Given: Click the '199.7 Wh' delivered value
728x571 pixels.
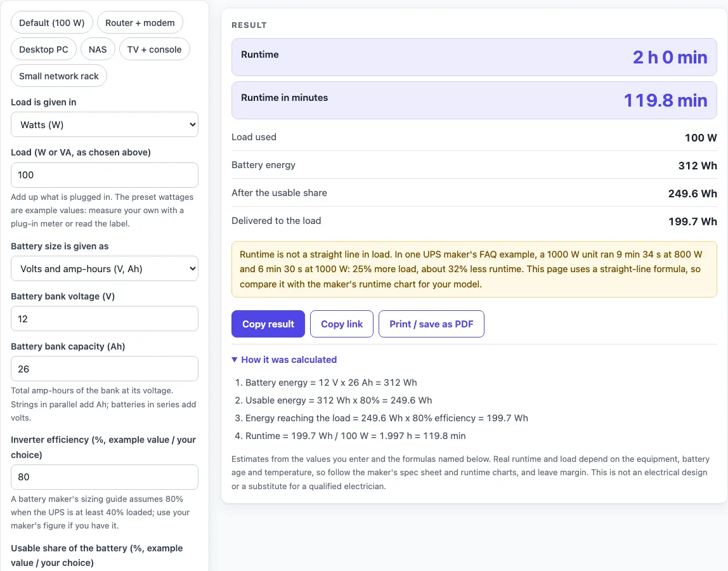Looking at the screenshot, I should point(692,221).
